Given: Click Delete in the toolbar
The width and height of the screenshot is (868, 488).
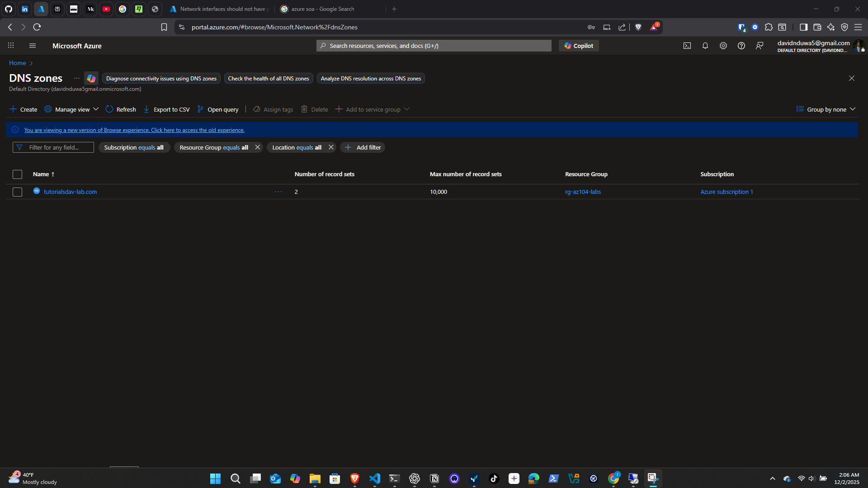Looking at the screenshot, I should (315, 109).
